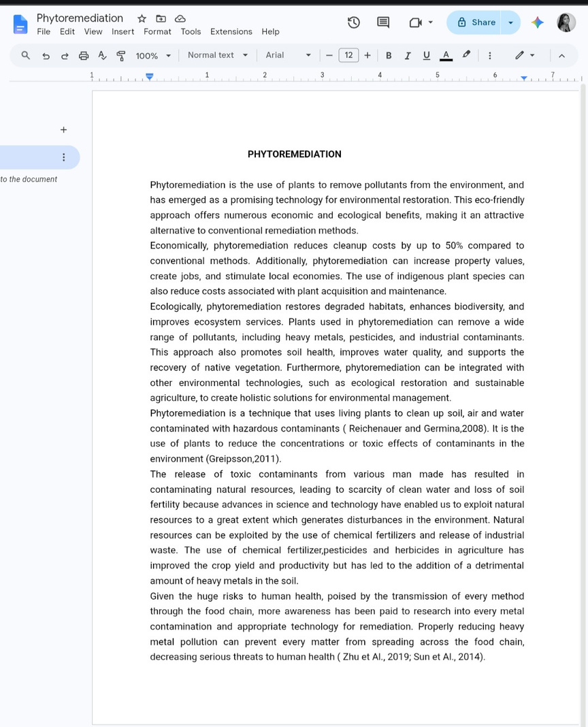Undo the last action
Screen dimensions: 588x727
point(46,56)
